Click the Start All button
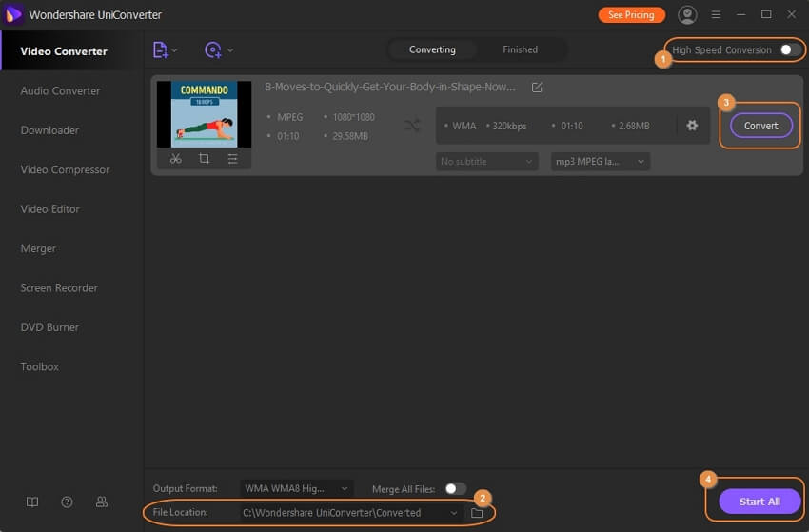This screenshot has height=532, width=809. tap(760, 502)
